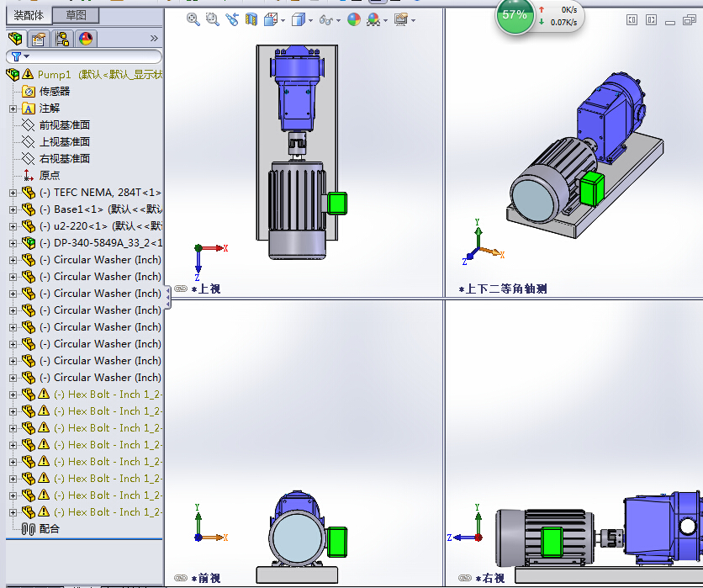703x588 pixels.
Task: Expand the TEFC NEMA, 284T component
Action: pyautogui.click(x=13, y=193)
